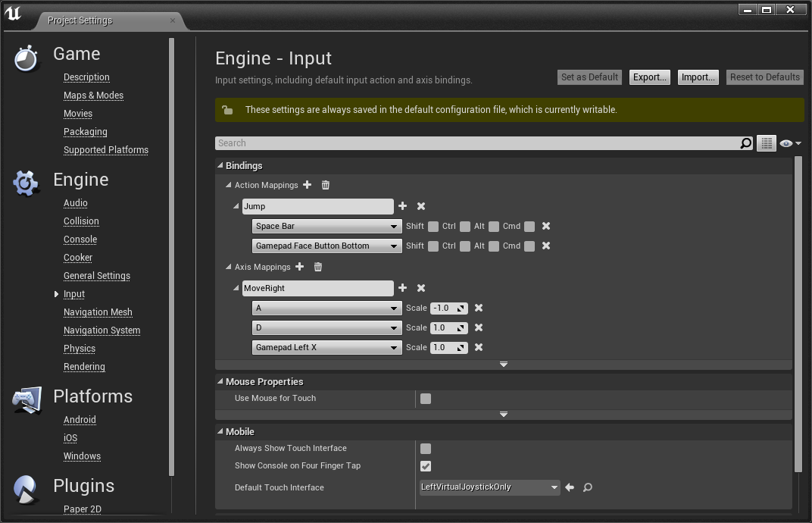This screenshot has width=812, height=523.
Task: Open Maps & Modes settings
Action: pyautogui.click(x=93, y=96)
